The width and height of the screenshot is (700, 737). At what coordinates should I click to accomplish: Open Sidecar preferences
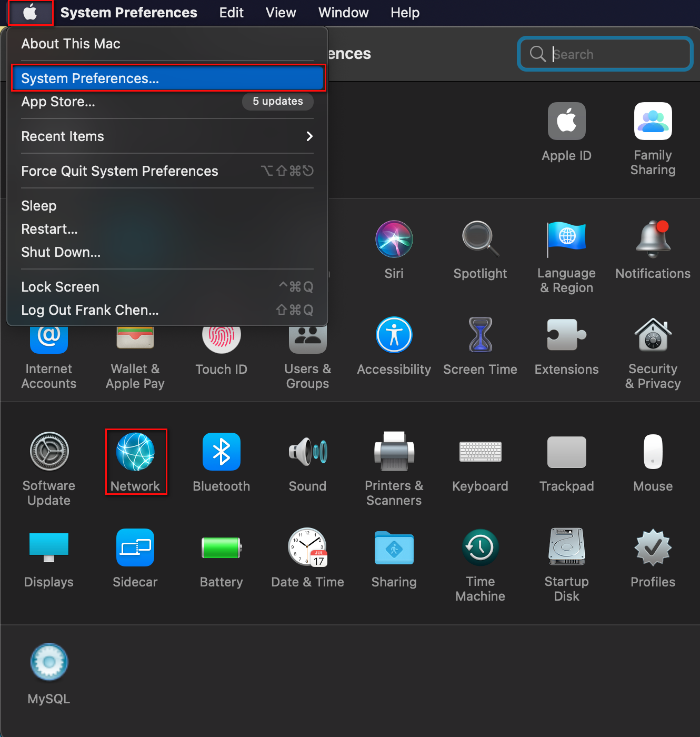pos(135,558)
